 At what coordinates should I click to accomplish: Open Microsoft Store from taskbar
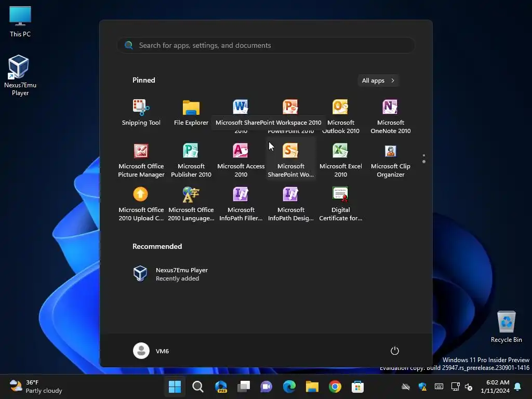(357, 387)
